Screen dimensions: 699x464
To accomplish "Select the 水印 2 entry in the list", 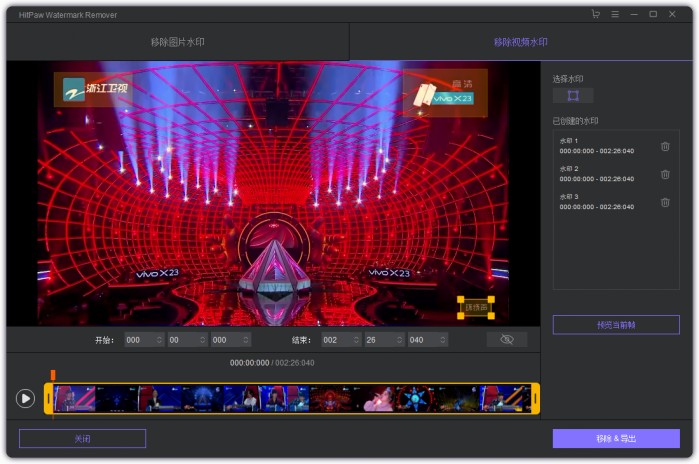I will (x=616, y=174).
